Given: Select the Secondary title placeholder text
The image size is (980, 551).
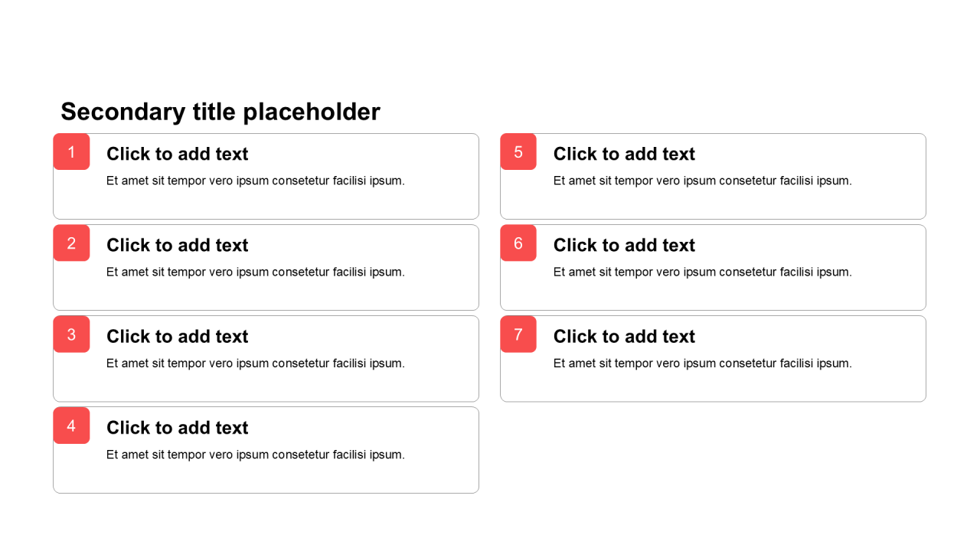Looking at the screenshot, I should tap(220, 112).
